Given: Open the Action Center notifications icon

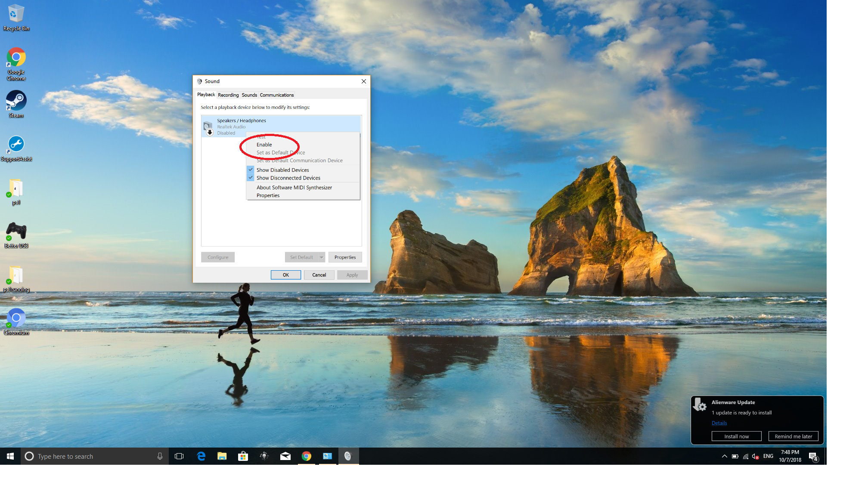Looking at the screenshot, I should click(x=813, y=457).
